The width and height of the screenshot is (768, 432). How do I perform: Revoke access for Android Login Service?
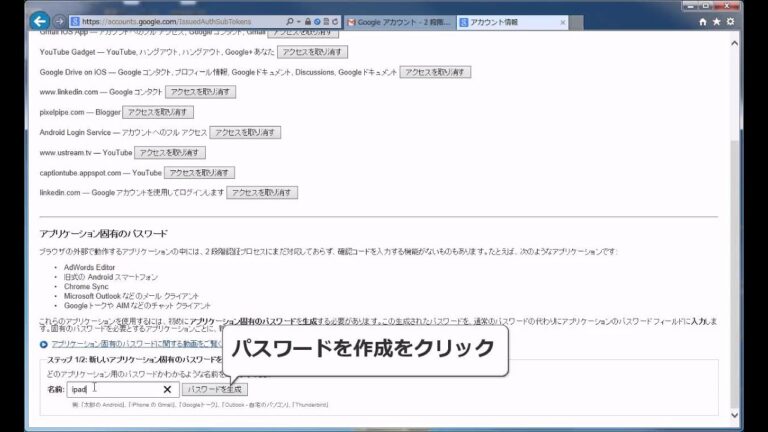[x=245, y=132]
